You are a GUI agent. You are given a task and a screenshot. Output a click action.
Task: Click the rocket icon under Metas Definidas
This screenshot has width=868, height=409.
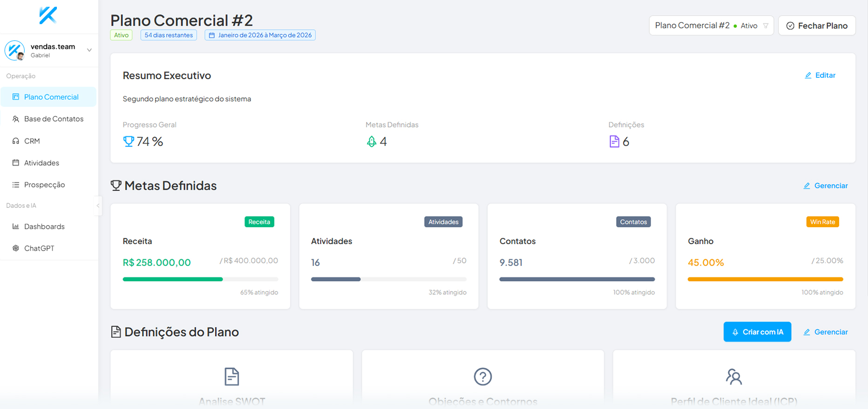(x=371, y=141)
